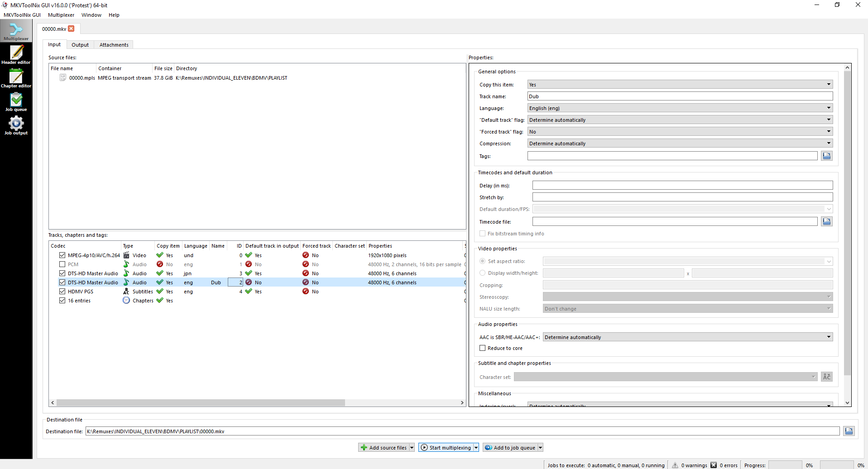This screenshot has width=868, height=469.
Task: Open the Multiplexer tool in sidebar
Action: [x=16, y=31]
